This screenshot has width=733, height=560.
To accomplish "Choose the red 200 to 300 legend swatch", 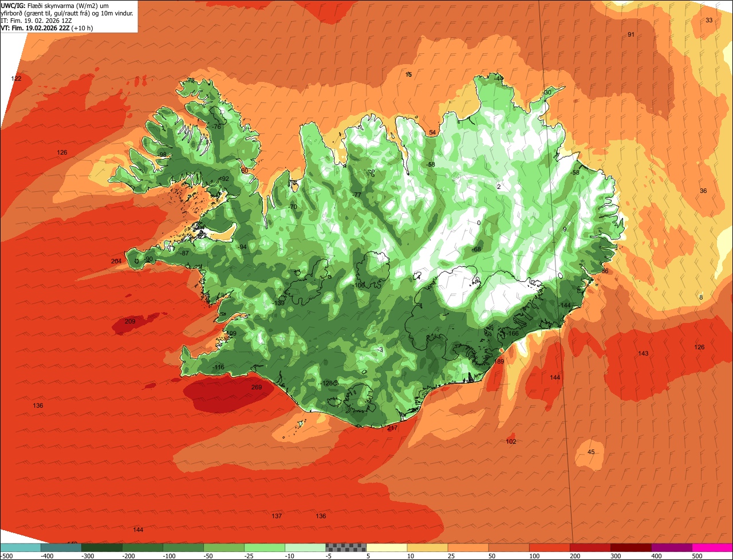I will pos(590,547).
